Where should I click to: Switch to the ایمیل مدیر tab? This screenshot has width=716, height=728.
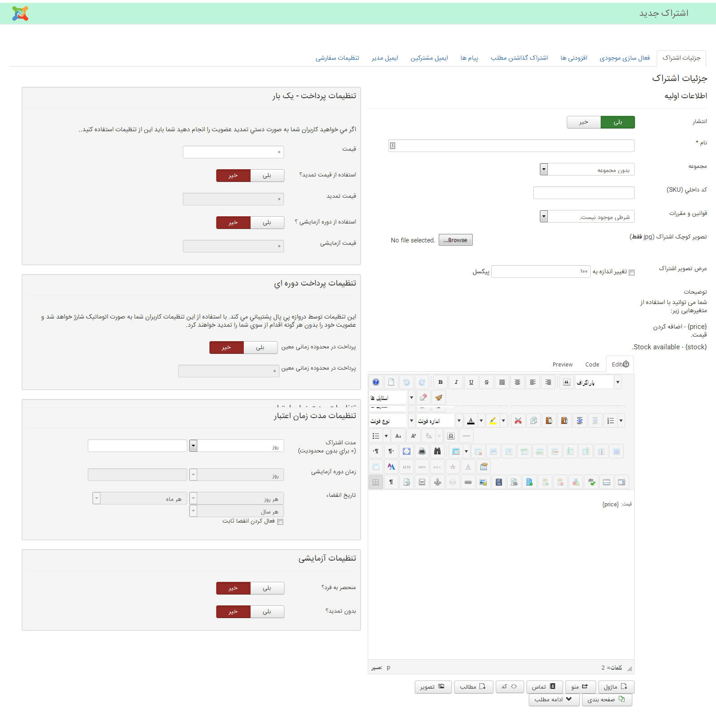click(x=384, y=58)
